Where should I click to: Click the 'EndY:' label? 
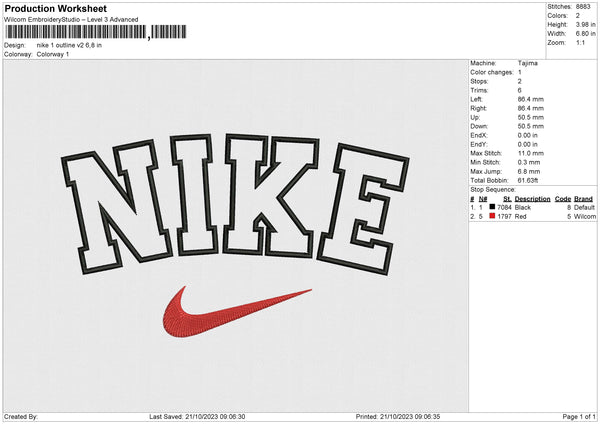pos(479,145)
